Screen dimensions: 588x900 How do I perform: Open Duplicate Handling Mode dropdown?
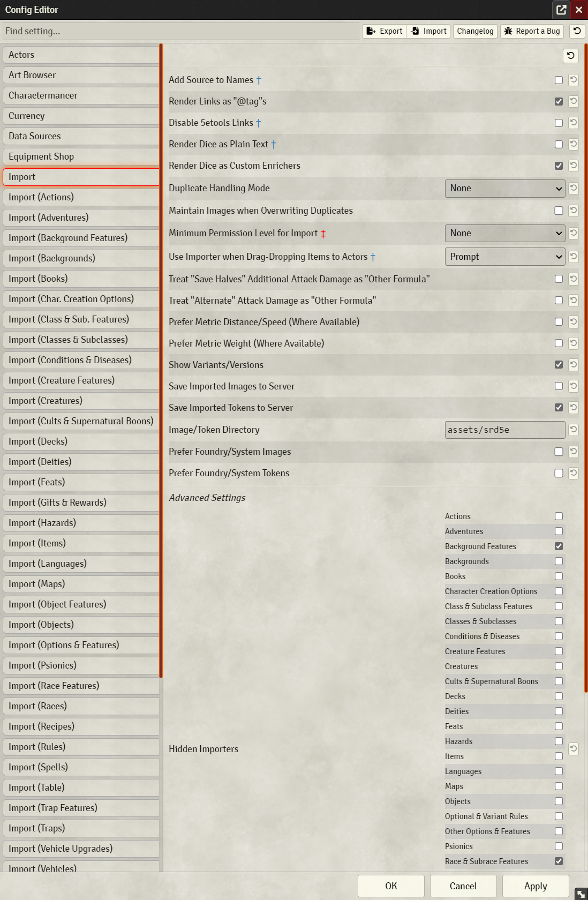pos(504,188)
